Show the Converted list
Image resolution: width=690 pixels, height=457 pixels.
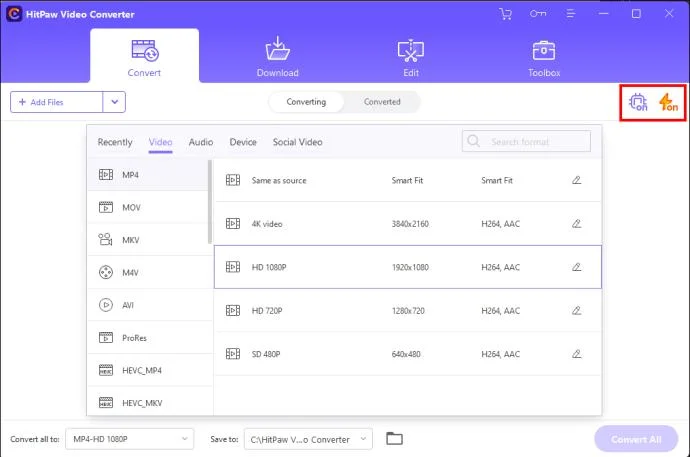point(382,102)
